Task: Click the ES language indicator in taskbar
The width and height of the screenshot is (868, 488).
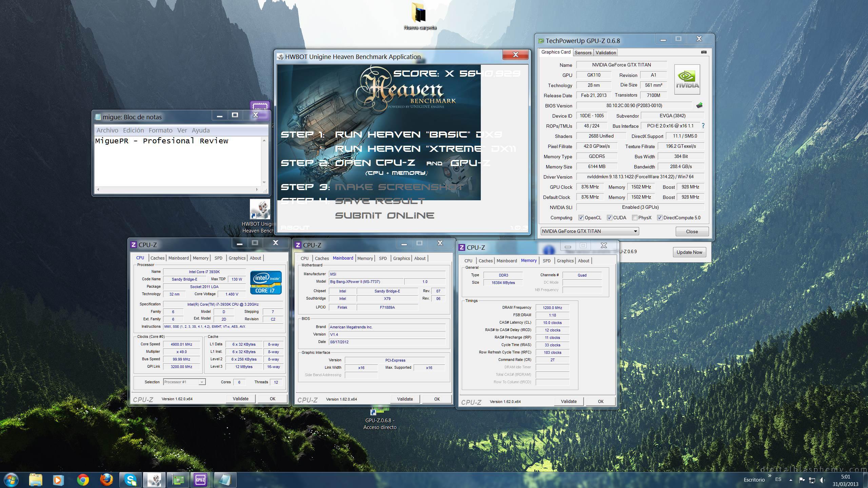Action: pos(778,480)
